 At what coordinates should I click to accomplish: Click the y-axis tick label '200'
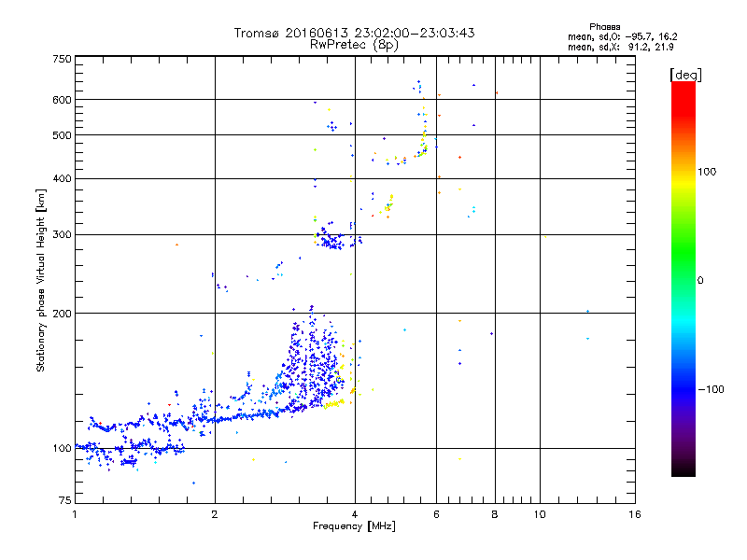(x=62, y=314)
